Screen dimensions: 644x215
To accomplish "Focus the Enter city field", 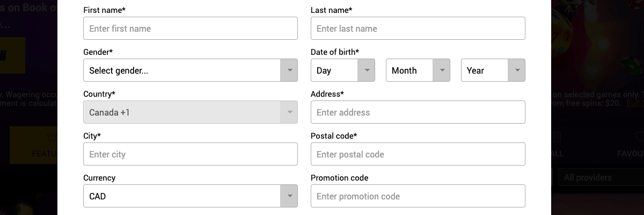I will pyautogui.click(x=191, y=154).
